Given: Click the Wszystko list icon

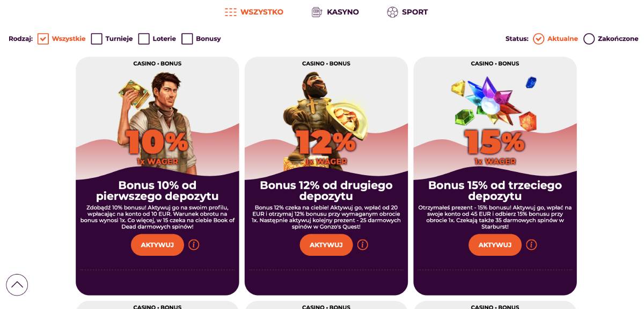Looking at the screenshot, I should 231,12.
